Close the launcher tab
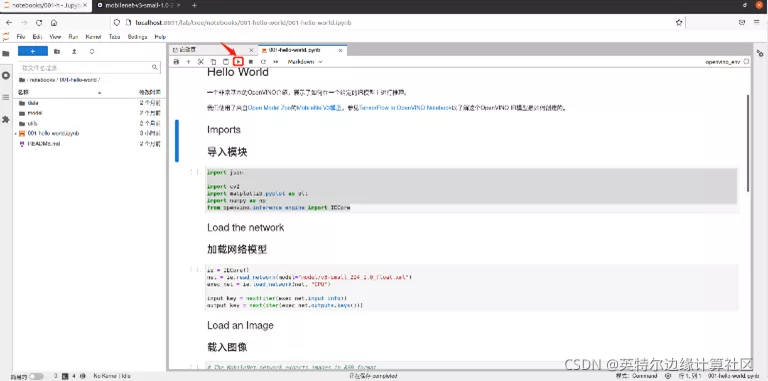Image resolution: width=768 pixels, height=381 pixels. coord(251,50)
